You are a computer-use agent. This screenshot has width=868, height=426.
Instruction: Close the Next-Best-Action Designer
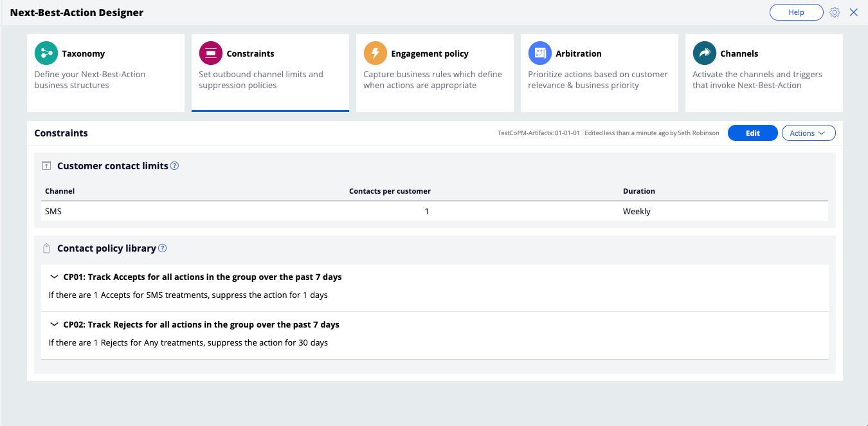(x=854, y=13)
